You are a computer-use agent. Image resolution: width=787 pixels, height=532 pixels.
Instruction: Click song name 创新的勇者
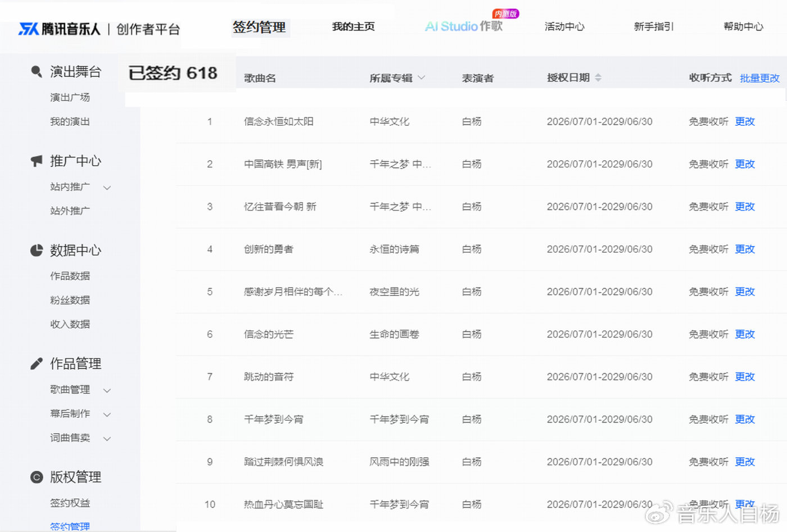tap(269, 249)
